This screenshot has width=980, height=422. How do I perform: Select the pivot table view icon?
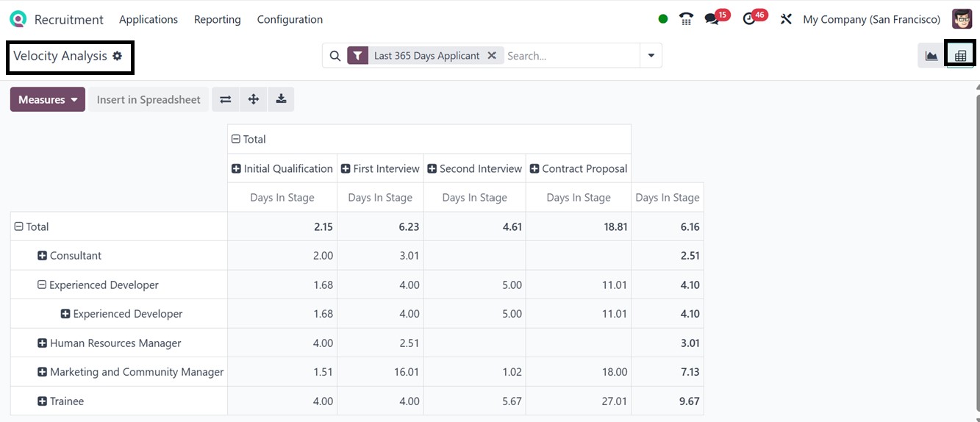[960, 56]
